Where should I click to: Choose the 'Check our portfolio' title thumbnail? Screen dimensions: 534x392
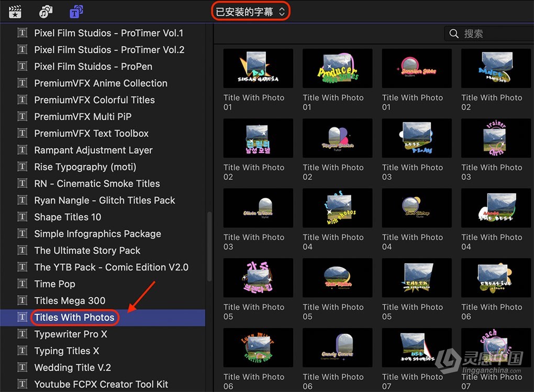417,277
